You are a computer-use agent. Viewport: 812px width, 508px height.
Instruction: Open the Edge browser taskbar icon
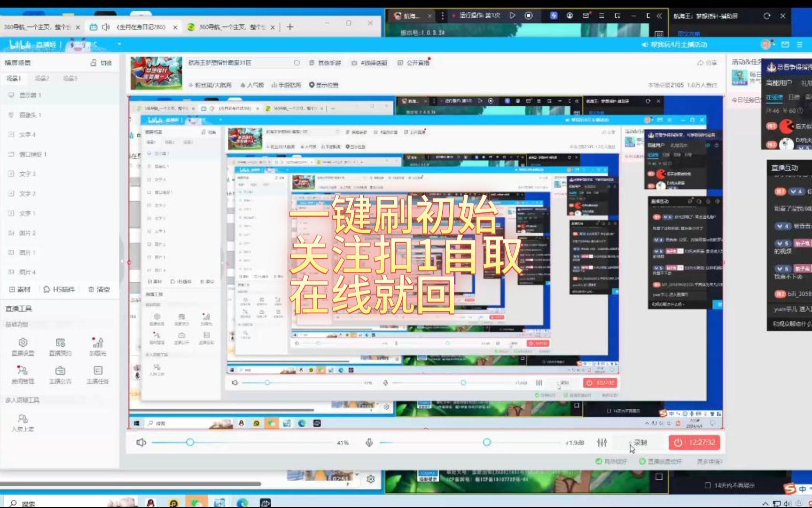coord(242,503)
